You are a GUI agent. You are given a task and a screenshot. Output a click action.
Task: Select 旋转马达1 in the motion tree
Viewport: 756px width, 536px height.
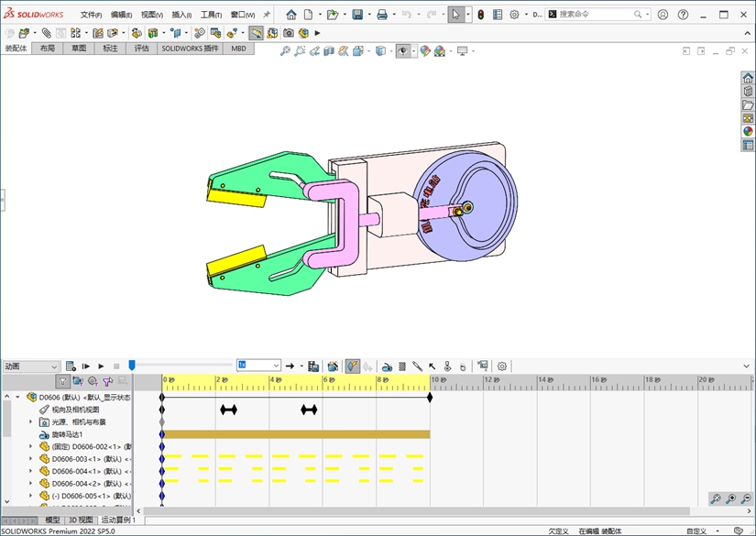(67, 434)
